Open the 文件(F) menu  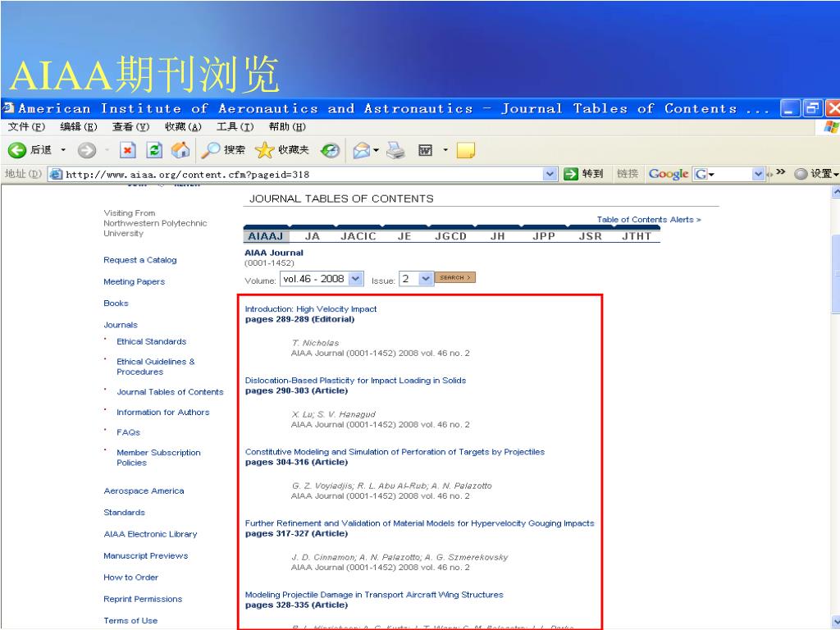pyautogui.click(x=26, y=127)
